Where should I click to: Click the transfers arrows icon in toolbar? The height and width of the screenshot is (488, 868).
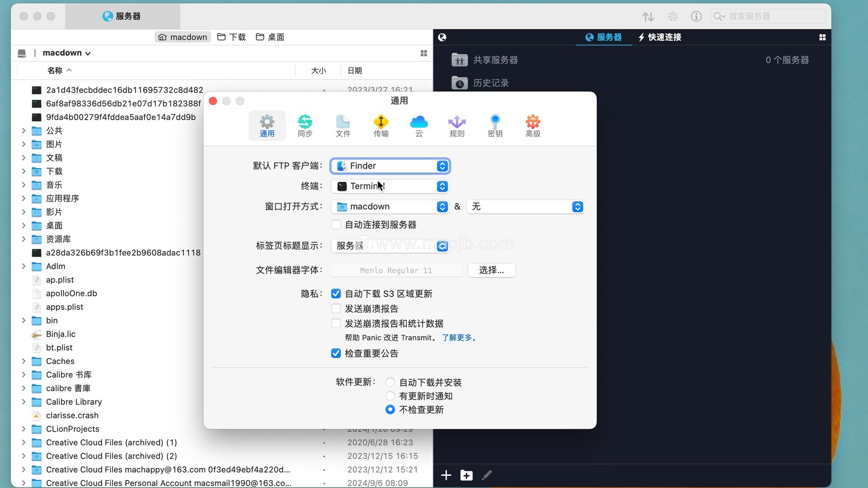[648, 16]
